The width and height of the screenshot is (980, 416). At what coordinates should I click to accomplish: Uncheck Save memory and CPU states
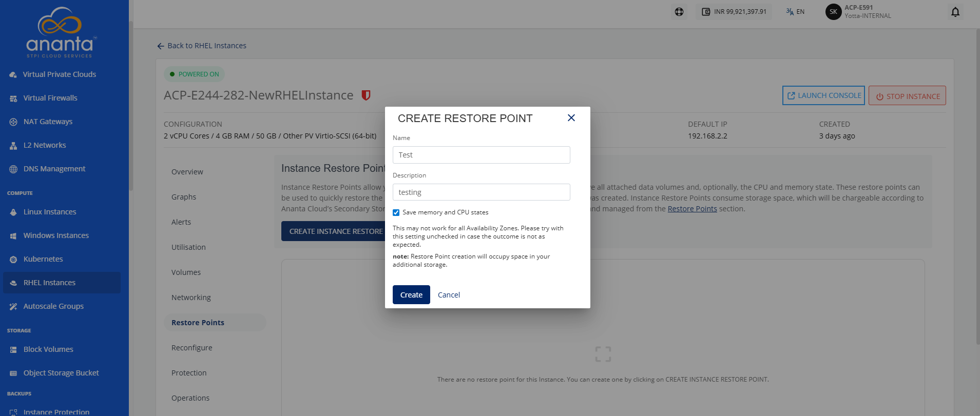(396, 212)
